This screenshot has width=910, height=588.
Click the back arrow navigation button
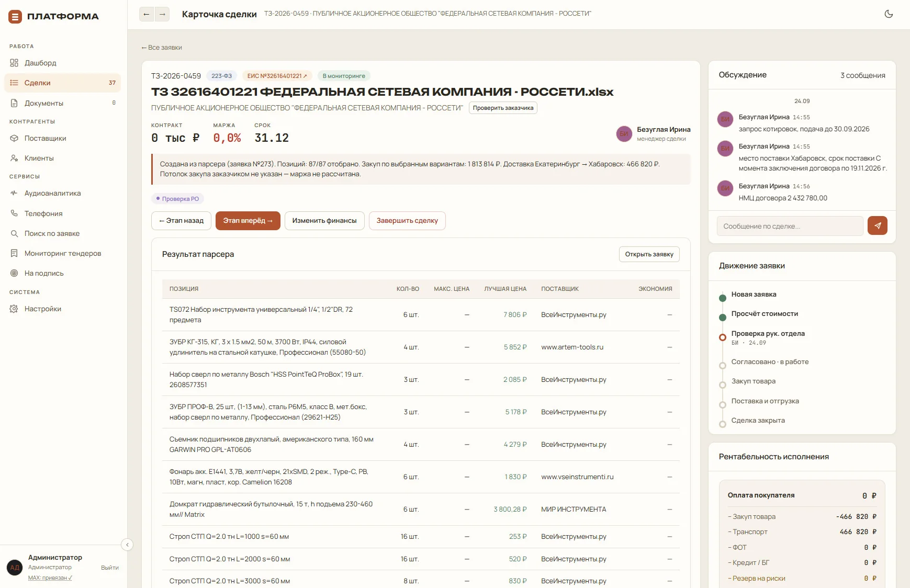point(147,14)
